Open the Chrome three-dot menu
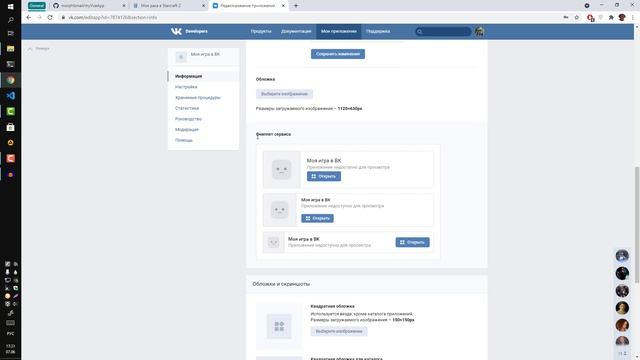Screen dimensions: 640x360 (633, 18)
